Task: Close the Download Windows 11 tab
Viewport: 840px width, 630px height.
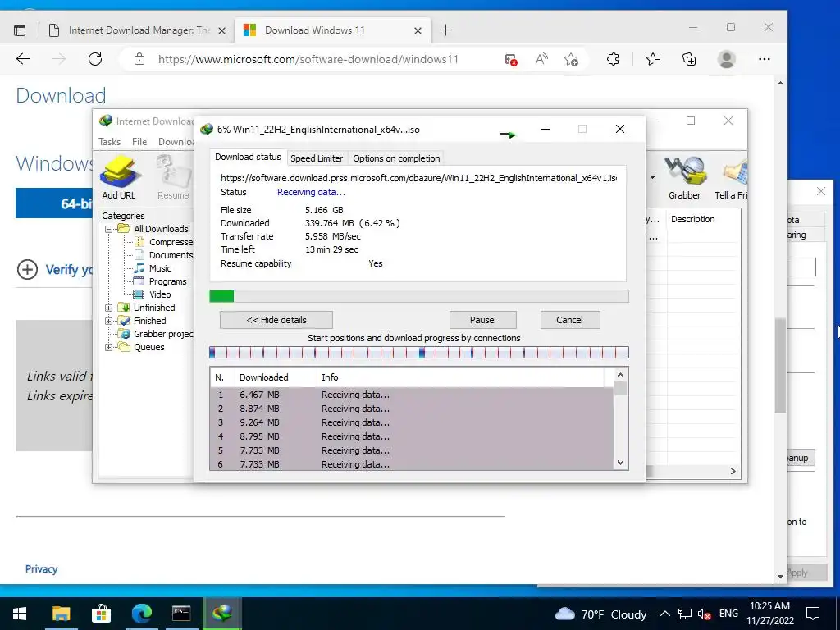Action: click(x=418, y=31)
